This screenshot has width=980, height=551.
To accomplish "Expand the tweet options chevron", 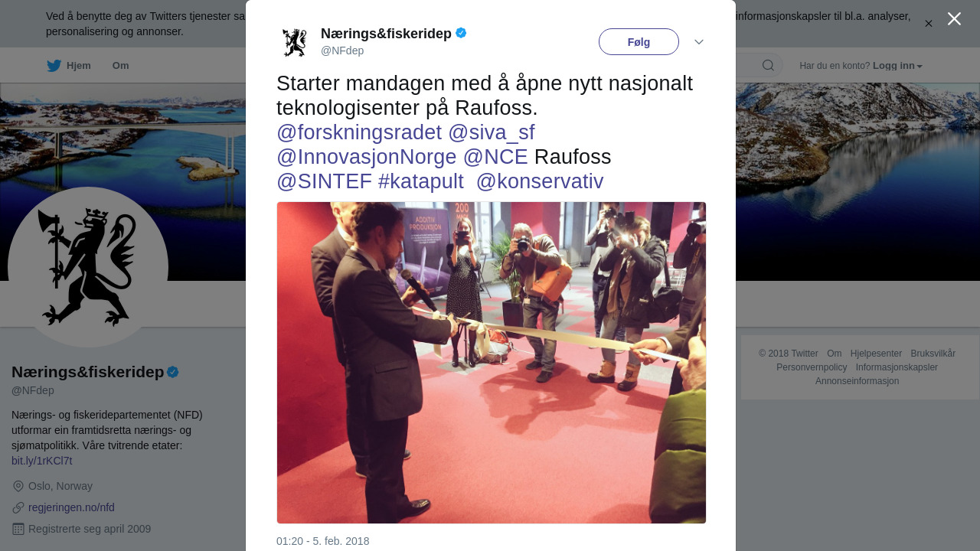I will [699, 42].
